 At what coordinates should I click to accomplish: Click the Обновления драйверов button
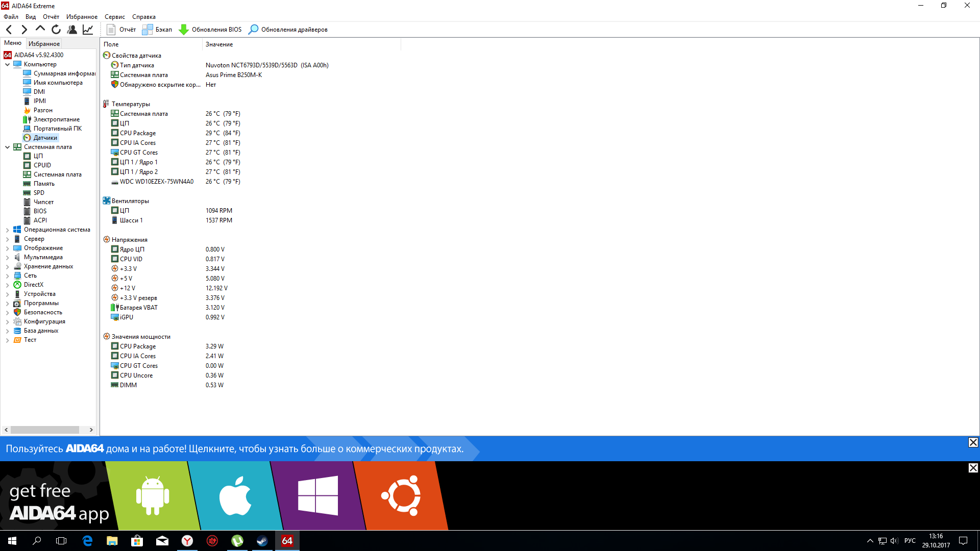pos(288,30)
